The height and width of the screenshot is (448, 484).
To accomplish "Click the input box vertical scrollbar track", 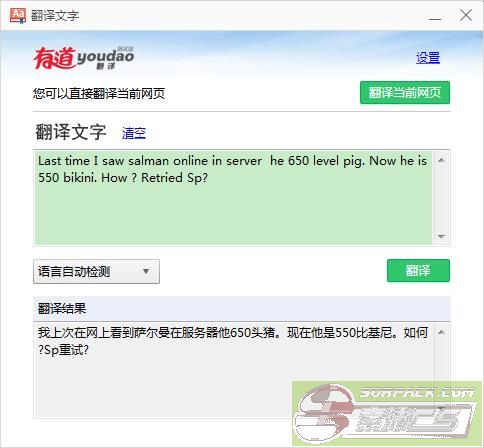I will (441, 198).
